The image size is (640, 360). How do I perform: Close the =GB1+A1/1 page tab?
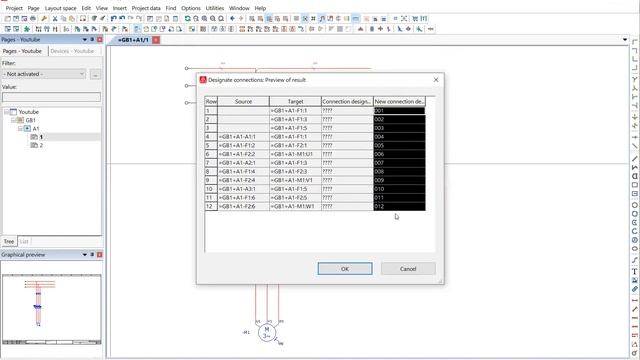pos(156,40)
